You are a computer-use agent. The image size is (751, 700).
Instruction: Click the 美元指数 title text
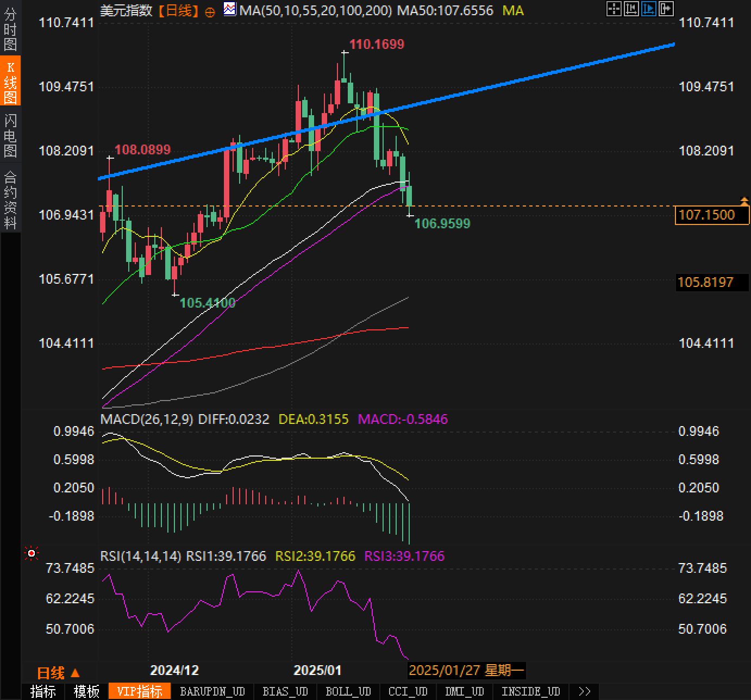click(126, 10)
